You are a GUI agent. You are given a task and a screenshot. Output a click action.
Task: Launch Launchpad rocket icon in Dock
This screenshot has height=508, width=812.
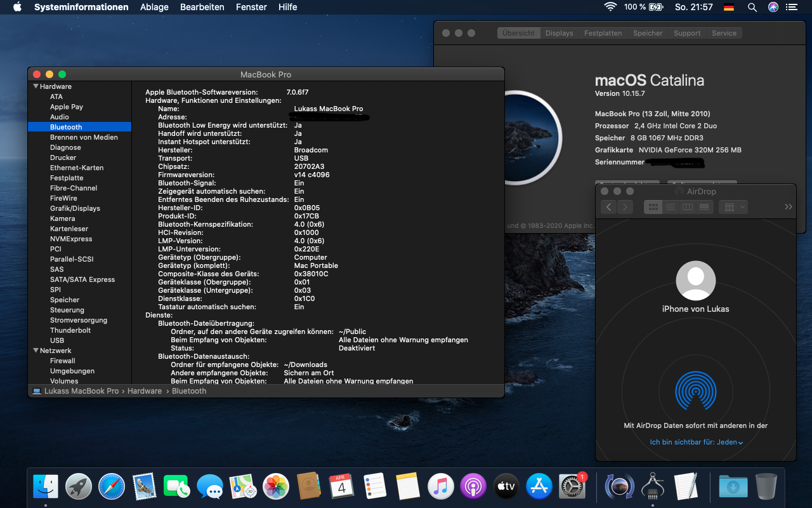(x=79, y=486)
